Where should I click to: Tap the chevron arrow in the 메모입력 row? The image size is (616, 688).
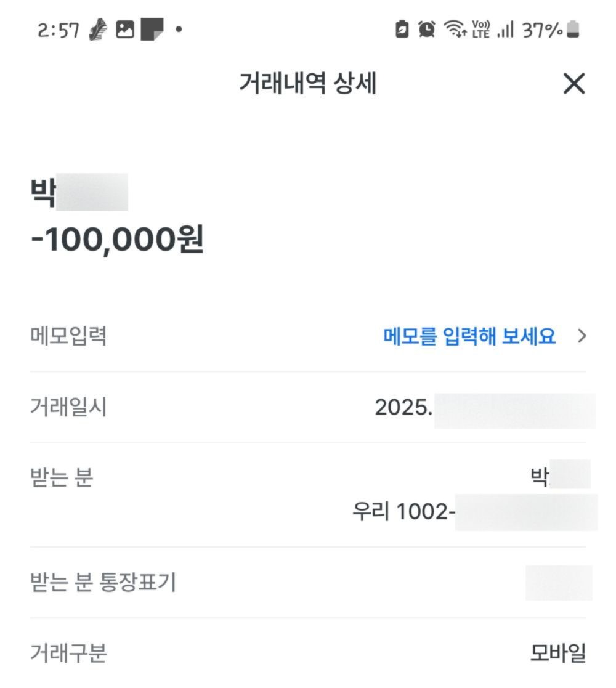tap(582, 336)
